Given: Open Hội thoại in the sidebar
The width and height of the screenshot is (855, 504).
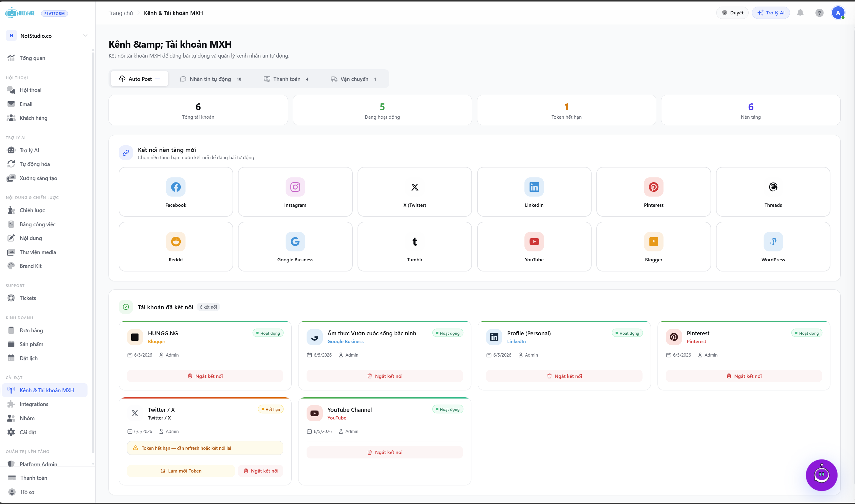Looking at the screenshot, I should tap(45, 90).
